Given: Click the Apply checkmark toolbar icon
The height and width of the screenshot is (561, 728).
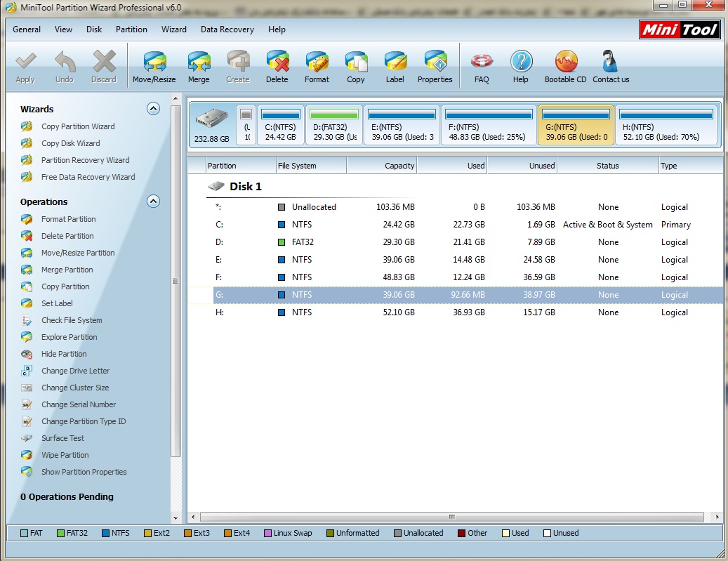Looking at the screenshot, I should pyautogui.click(x=25, y=62).
